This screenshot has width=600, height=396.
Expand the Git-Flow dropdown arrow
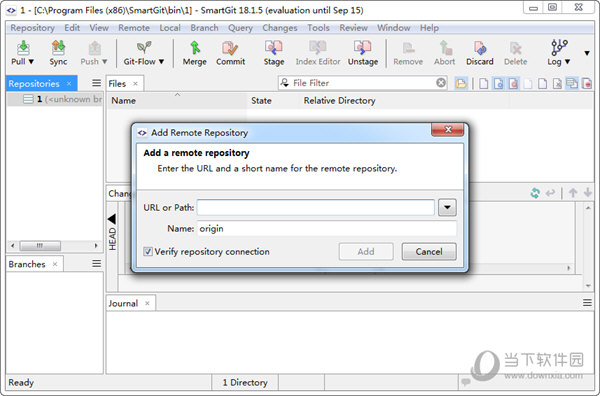161,62
